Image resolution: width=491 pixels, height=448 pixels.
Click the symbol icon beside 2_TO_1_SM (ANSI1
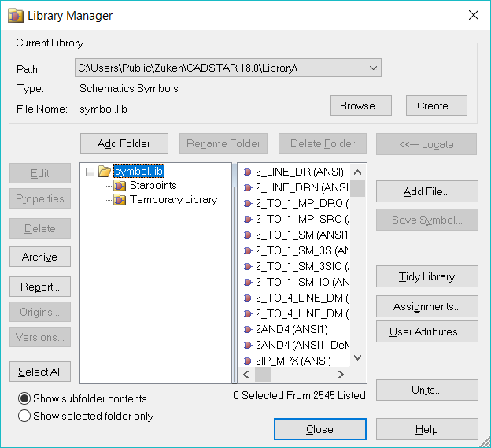point(248,235)
